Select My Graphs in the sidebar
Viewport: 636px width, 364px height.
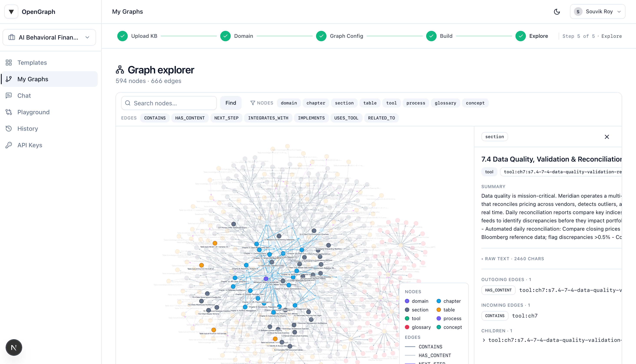click(x=33, y=79)
